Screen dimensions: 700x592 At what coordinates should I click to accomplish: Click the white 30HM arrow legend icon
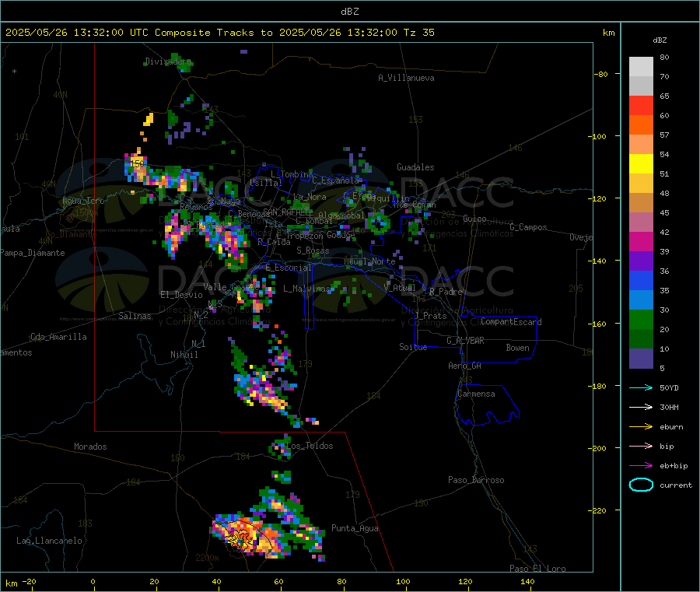(641, 407)
